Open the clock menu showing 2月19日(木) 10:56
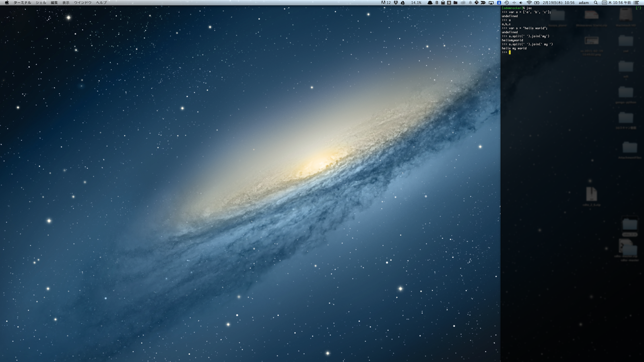Image resolution: width=644 pixels, height=362 pixels. coord(559,3)
